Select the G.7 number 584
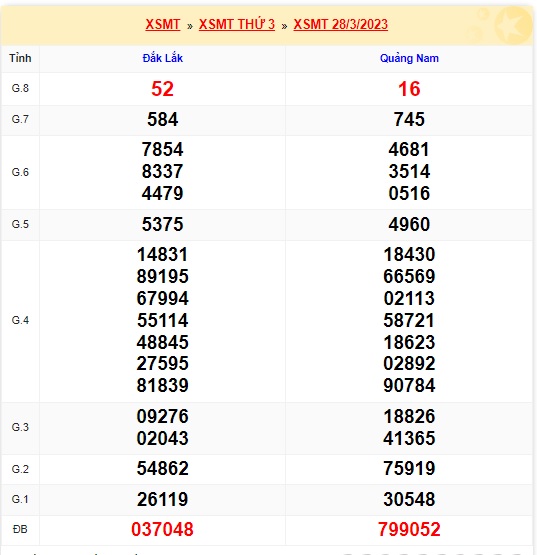This screenshot has height=555, width=537. [162, 119]
